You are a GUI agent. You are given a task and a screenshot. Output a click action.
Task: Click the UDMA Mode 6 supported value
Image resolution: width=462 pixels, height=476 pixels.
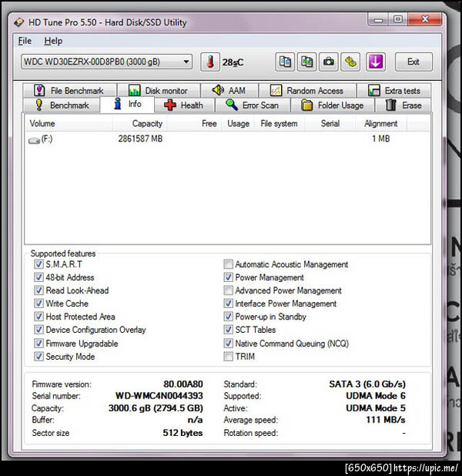coord(376,396)
